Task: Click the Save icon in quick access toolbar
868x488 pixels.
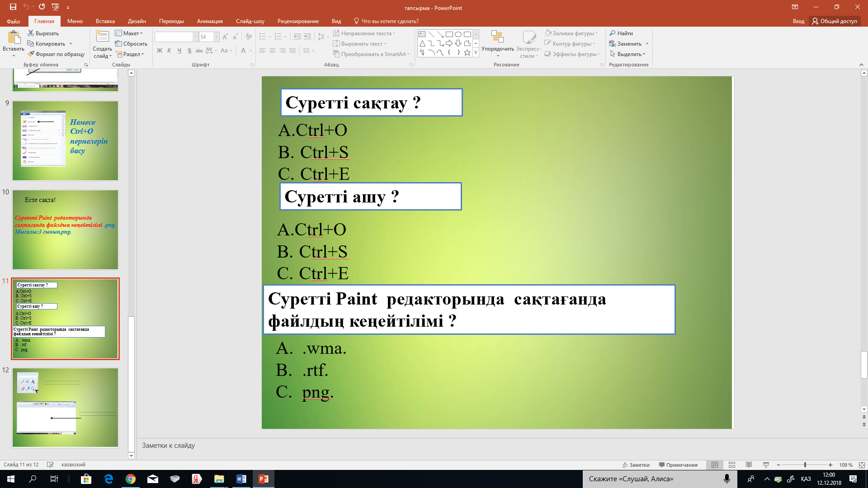Action: click(13, 7)
